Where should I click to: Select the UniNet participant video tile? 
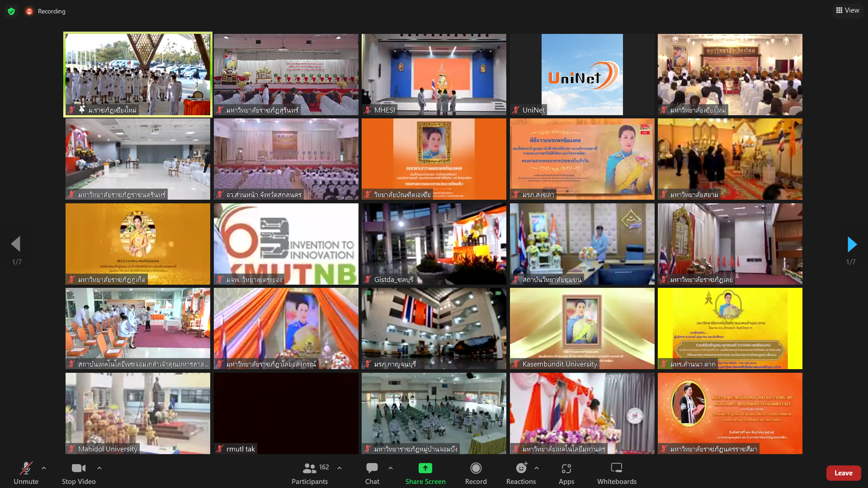[582, 75]
